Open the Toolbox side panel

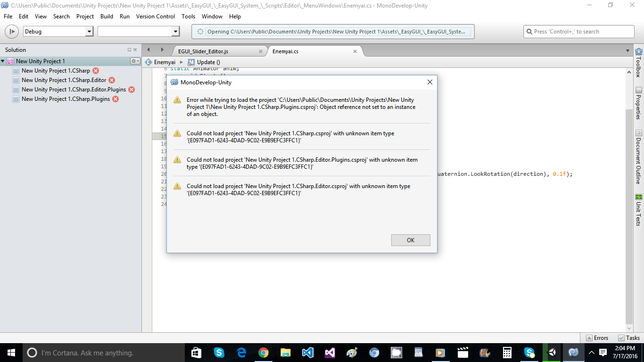click(x=639, y=62)
